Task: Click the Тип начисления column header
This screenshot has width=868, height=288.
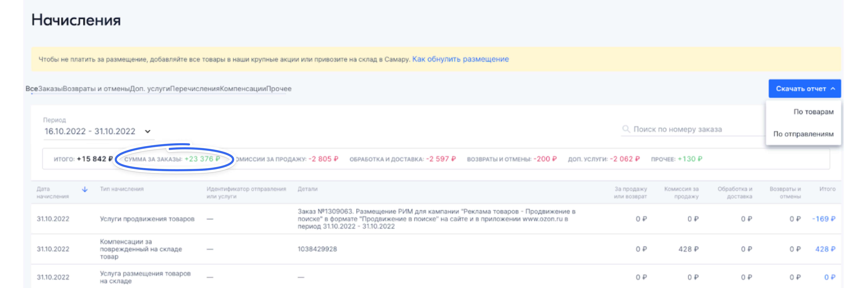Action: (122, 189)
